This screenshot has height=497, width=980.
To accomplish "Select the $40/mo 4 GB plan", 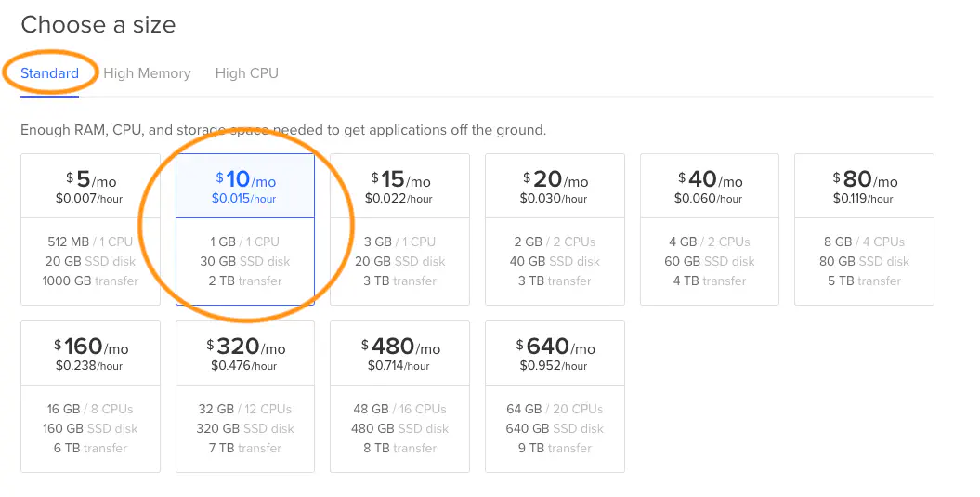I will click(x=710, y=229).
